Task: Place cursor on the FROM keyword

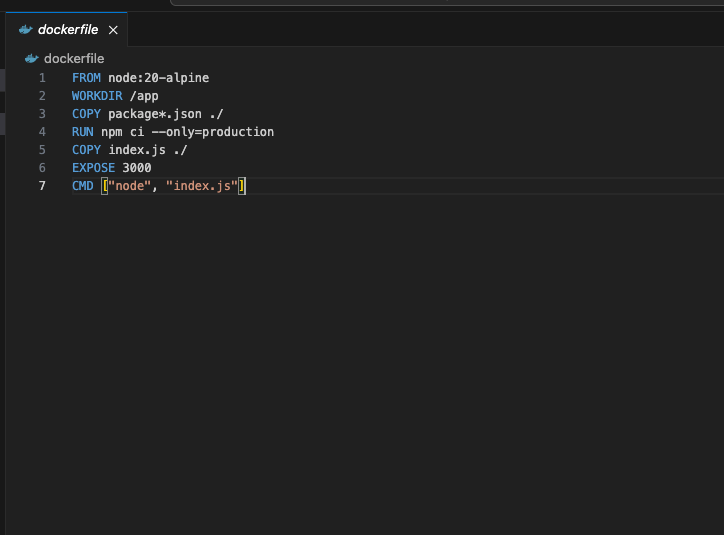Action: [86, 78]
